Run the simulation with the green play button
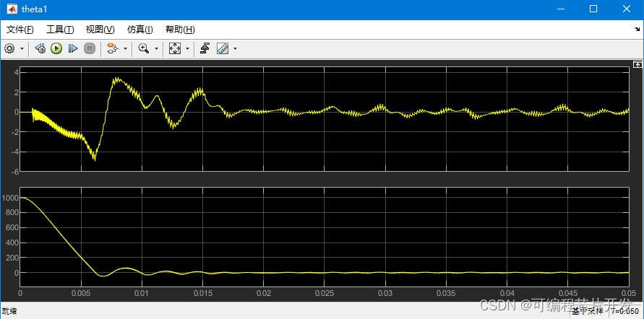 point(56,48)
